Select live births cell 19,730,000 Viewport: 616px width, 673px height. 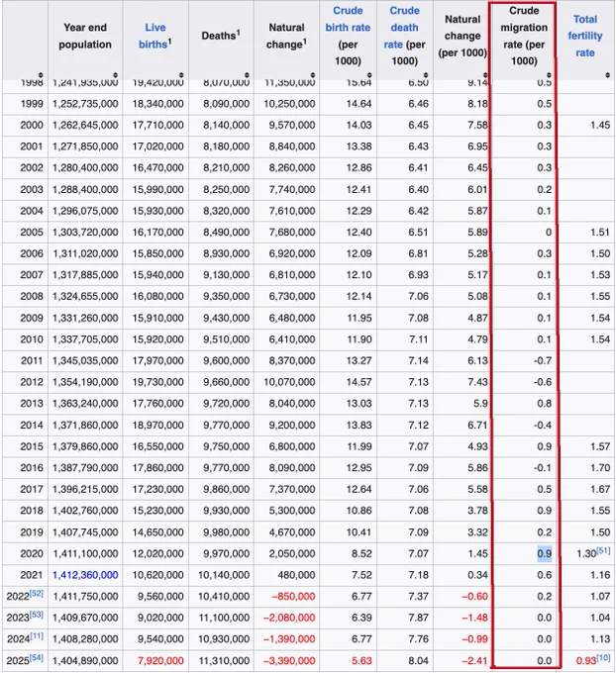(157, 382)
